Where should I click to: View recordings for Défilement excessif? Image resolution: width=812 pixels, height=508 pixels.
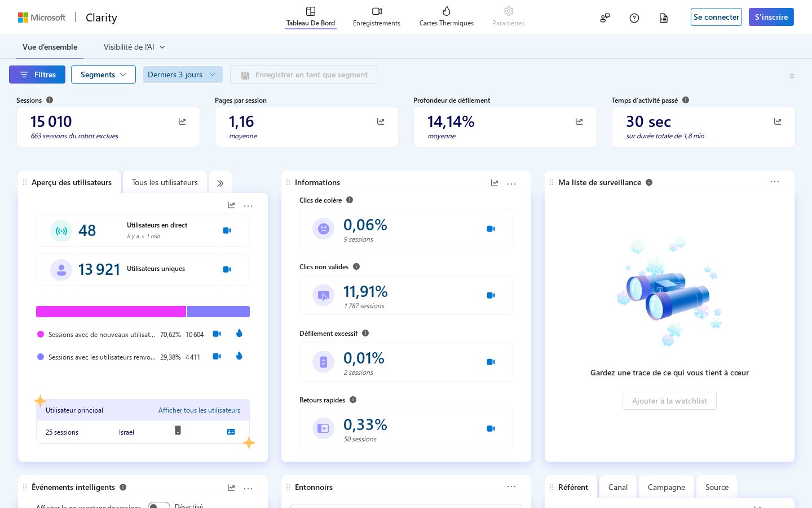[491, 362]
